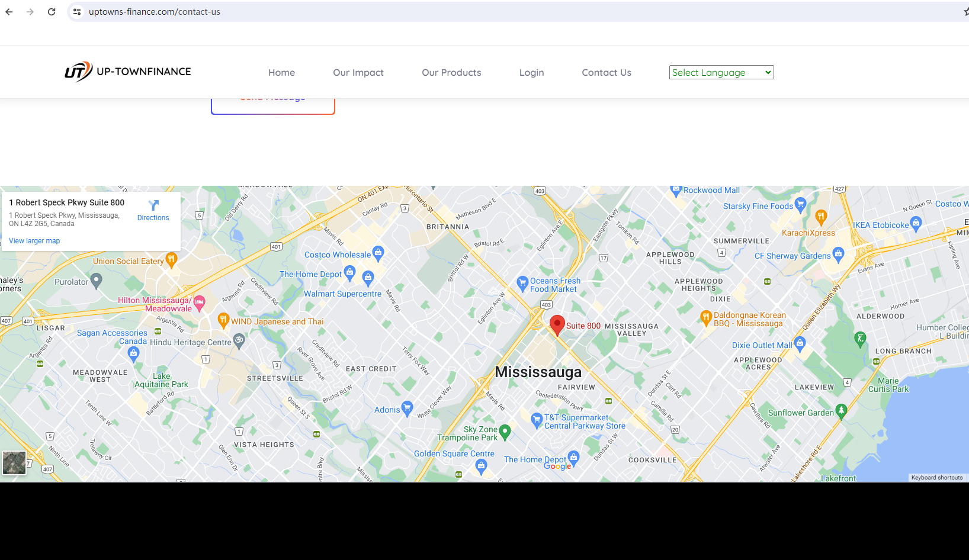
Task: Switch to satellite view thumbnail
Action: 14,463
